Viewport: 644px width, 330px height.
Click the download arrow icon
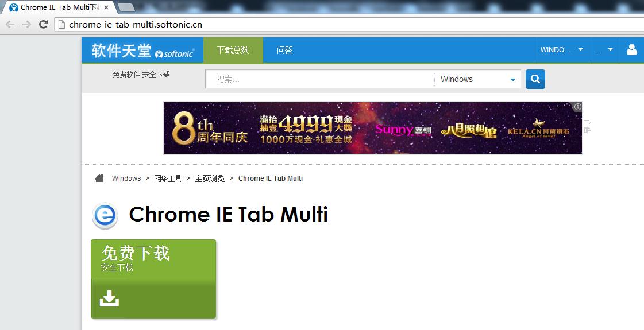click(x=109, y=298)
